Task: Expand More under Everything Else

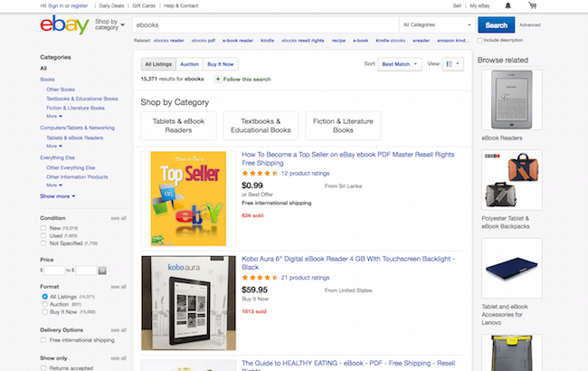Action: point(54,185)
